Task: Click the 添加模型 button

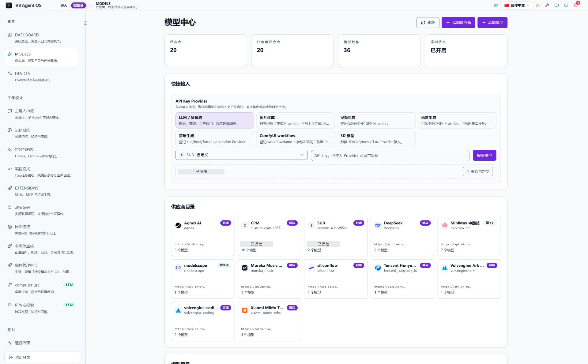Action: click(492, 23)
